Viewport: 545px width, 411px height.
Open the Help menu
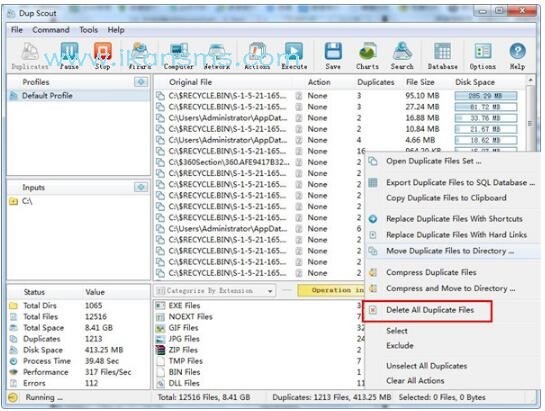(116, 30)
